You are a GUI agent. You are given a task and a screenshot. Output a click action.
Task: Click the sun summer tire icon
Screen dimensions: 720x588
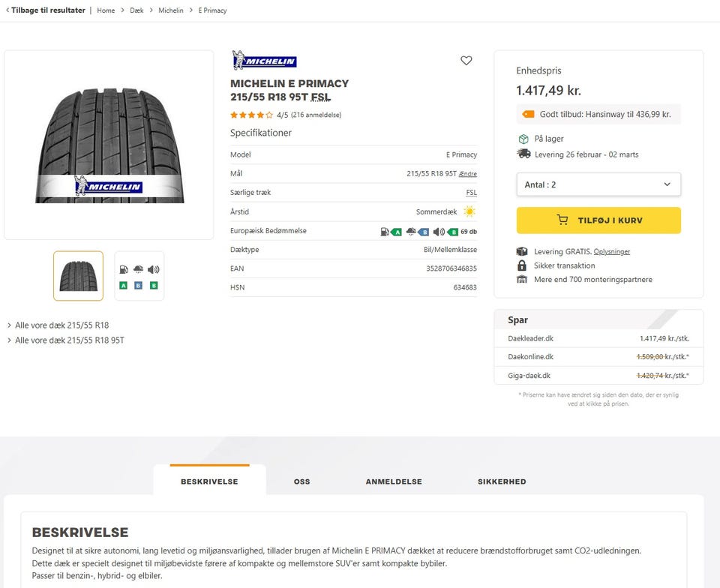(x=469, y=212)
